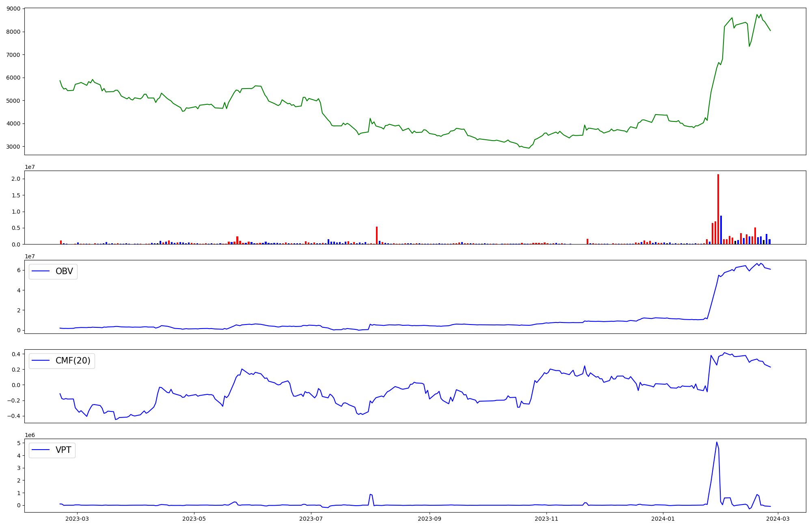Click the red volume spike in August 2023

coord(377,236)
